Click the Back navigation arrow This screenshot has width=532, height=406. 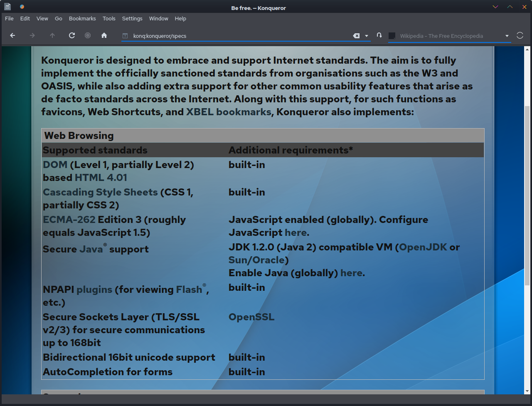12,36
